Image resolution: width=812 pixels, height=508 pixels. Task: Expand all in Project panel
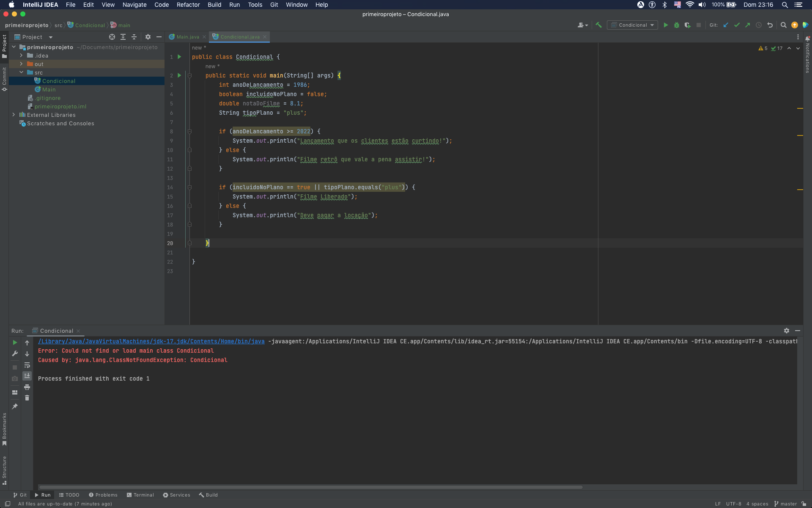123,37
